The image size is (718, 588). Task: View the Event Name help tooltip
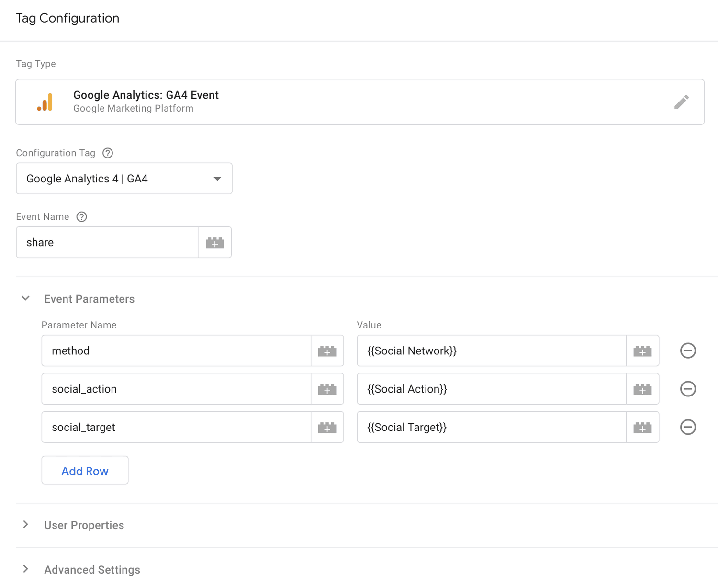point(81,216)
